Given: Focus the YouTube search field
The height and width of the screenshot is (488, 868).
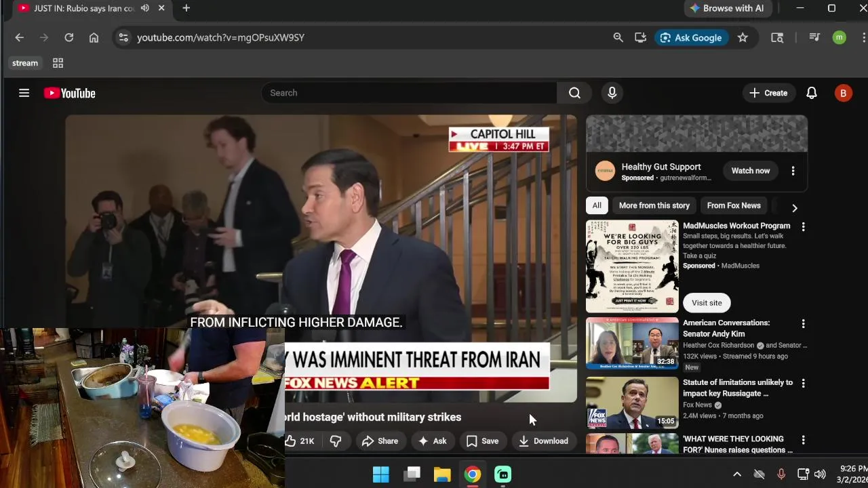Looking at the screenshot, I should (409, 93).
